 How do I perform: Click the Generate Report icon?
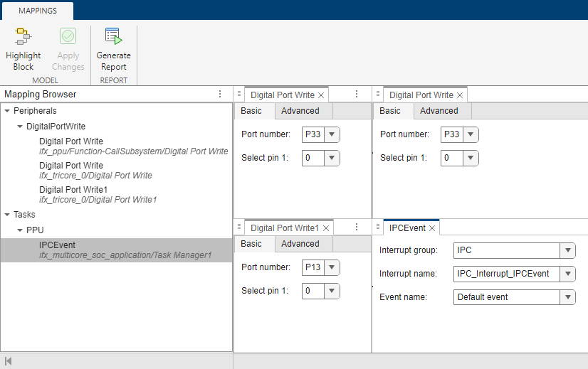(x=113, y=37)
